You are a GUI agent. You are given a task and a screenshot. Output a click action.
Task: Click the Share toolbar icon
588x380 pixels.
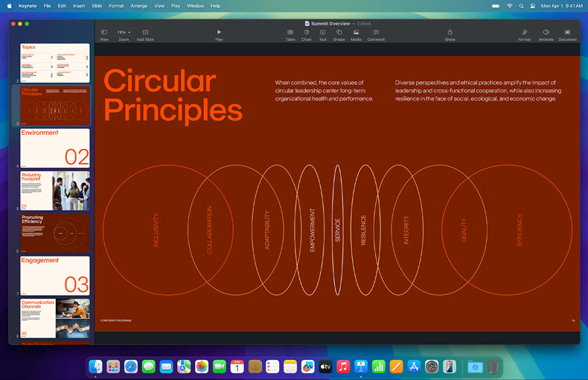point(450,33)
